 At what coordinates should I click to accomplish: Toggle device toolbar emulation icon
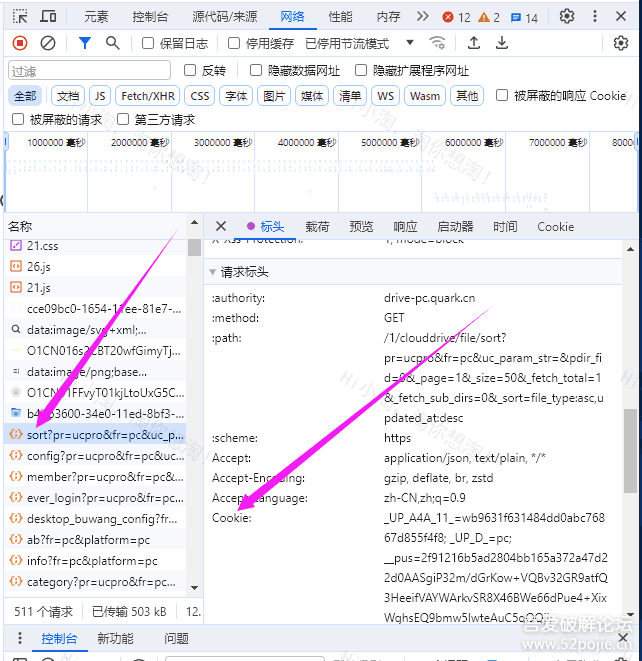coord(48,16)
